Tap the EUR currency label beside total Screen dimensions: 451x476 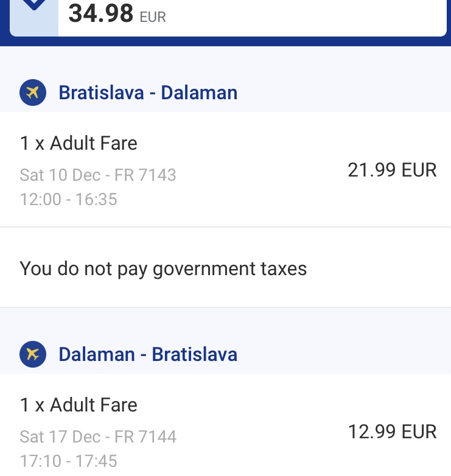[153, 17]
